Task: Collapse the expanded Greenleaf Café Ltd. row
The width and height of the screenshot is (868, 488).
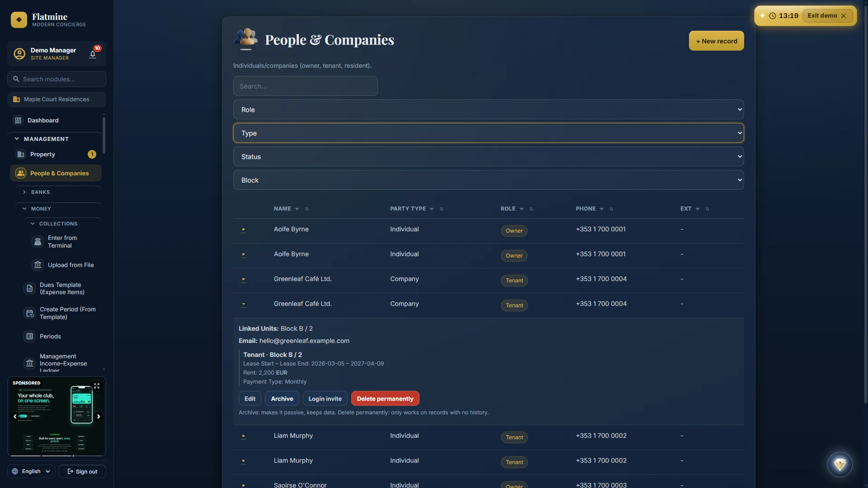Action: pos(244,304)
